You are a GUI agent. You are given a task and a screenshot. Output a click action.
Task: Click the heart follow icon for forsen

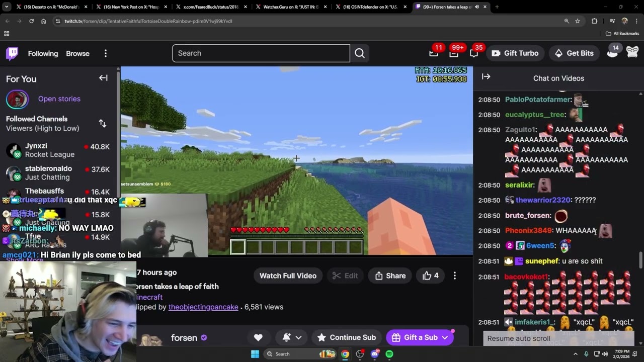(x=258, y=337)
